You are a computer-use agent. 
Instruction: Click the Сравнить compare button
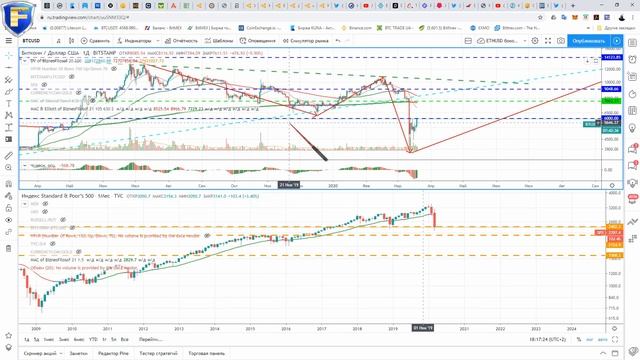point(95,41)
